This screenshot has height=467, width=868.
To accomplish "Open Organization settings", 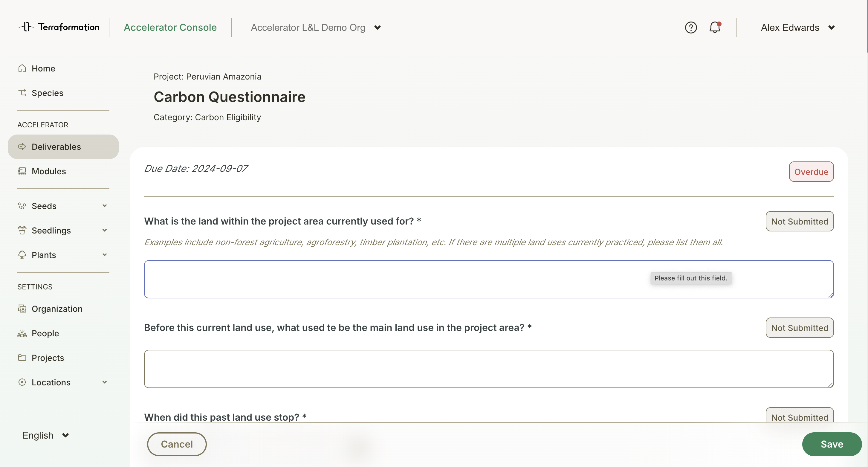I will coord(63,309).
